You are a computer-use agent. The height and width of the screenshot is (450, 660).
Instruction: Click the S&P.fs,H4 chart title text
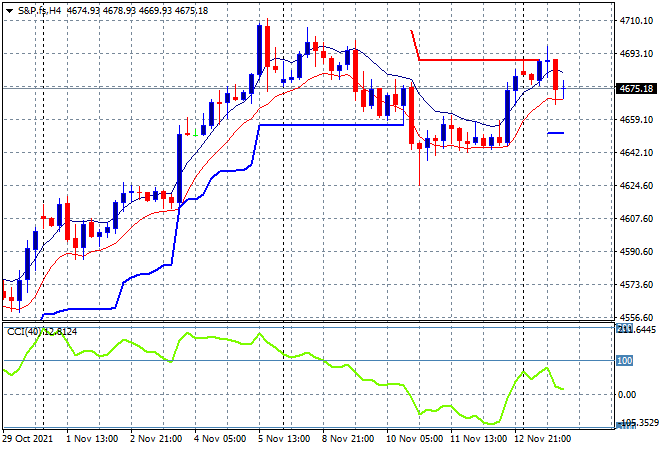(x=39, y=11)
